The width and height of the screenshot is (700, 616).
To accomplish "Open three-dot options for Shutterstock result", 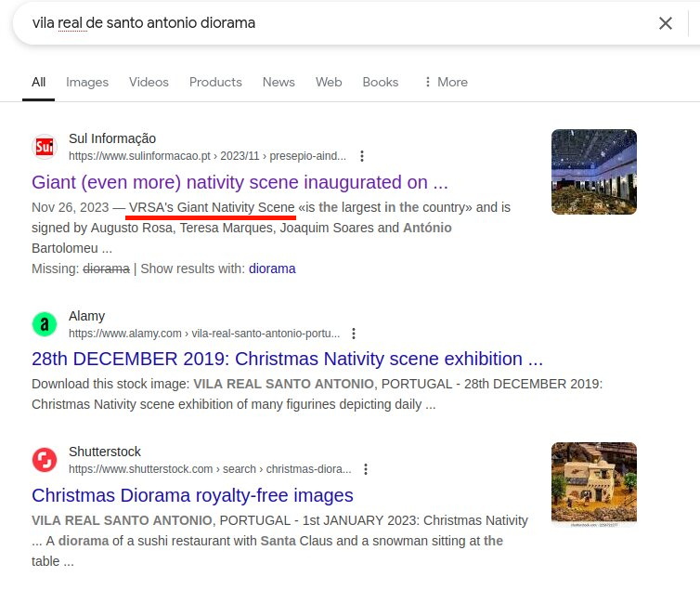I will pos(366,469).
